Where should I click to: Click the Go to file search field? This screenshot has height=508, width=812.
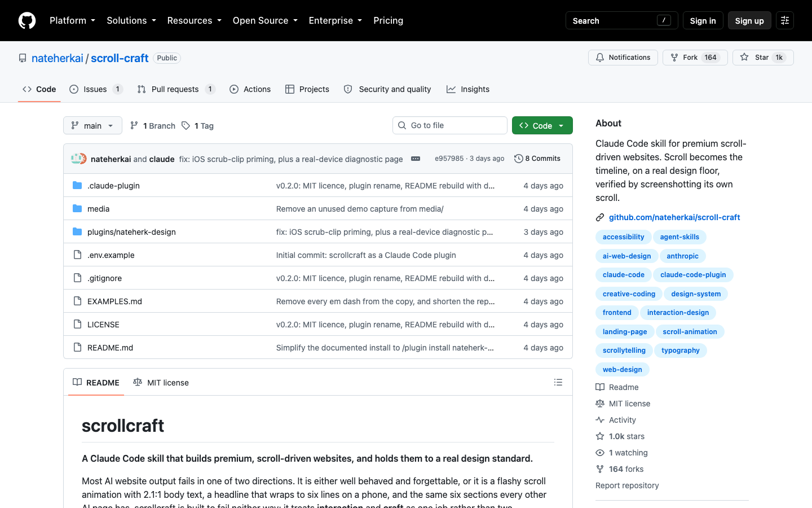[450, 125]
